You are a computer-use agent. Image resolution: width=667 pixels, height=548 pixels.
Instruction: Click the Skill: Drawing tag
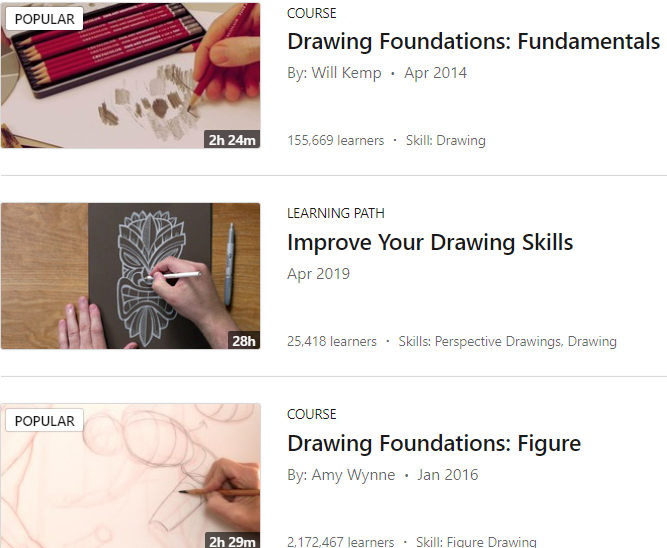[446, 140]
